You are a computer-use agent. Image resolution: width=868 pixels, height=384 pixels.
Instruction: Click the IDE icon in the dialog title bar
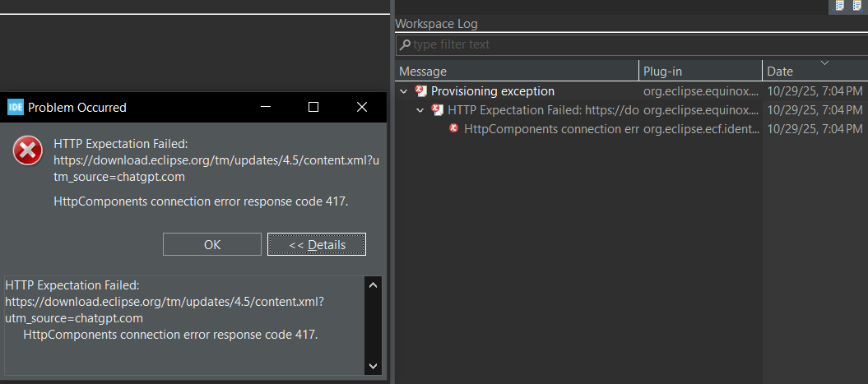tap(16, 107)
